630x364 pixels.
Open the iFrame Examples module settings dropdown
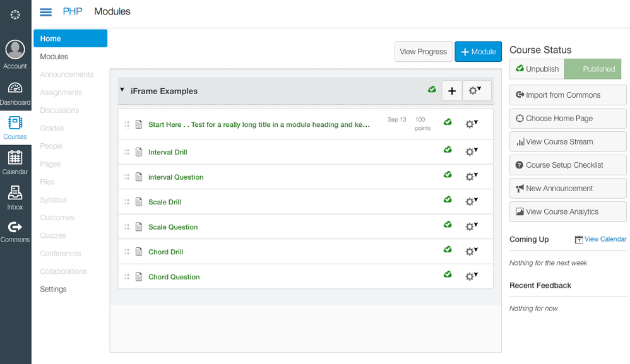477,91
